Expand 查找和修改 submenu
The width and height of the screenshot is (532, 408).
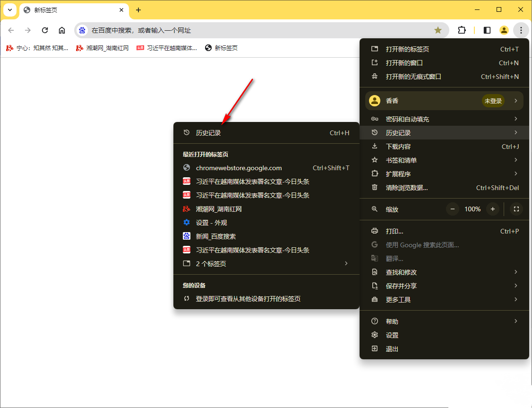[444, 272]
